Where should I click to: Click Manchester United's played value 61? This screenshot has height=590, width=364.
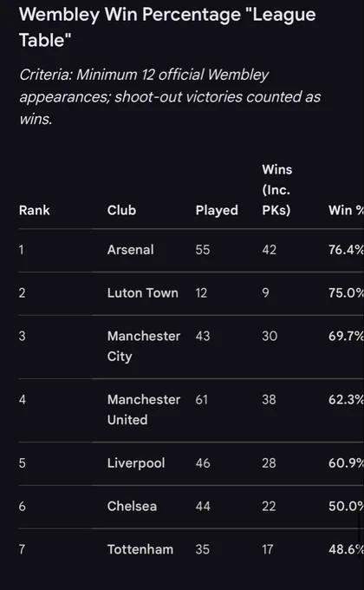pos(202,399)
